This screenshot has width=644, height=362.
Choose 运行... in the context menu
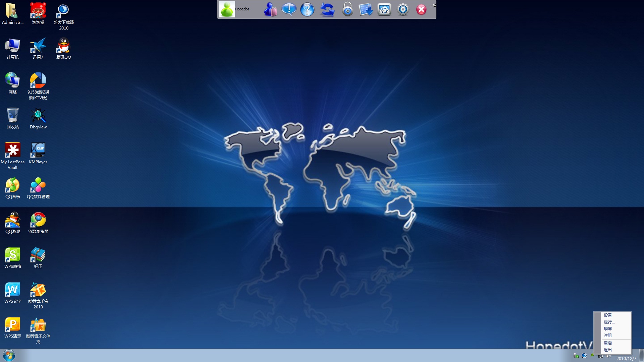tap(609, 322)
